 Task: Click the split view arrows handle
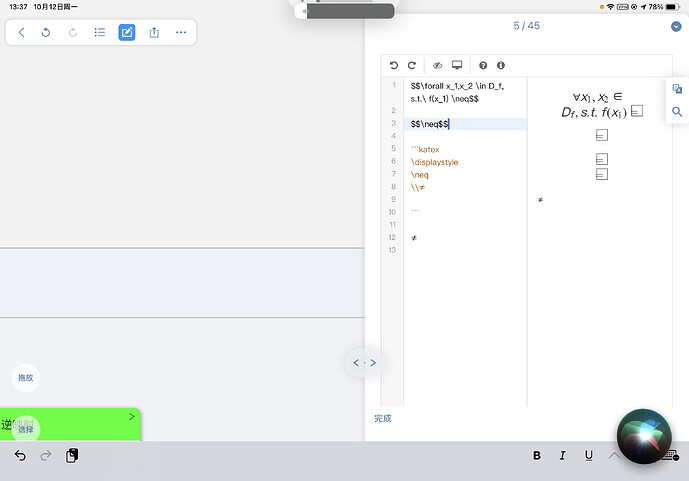coord(364,363)
